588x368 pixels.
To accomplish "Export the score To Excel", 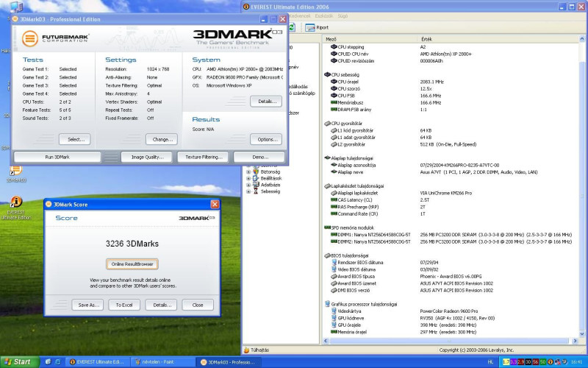I will pyautogui.click(x=124, y=305).
